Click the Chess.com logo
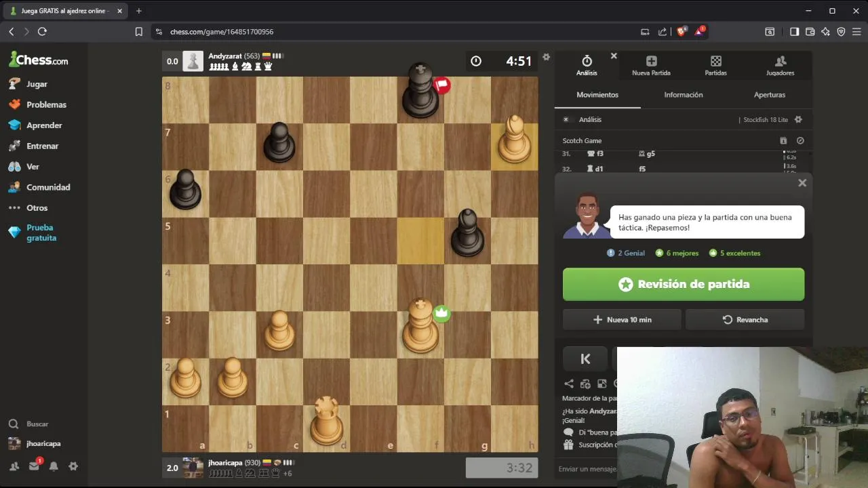 (39, 60)
